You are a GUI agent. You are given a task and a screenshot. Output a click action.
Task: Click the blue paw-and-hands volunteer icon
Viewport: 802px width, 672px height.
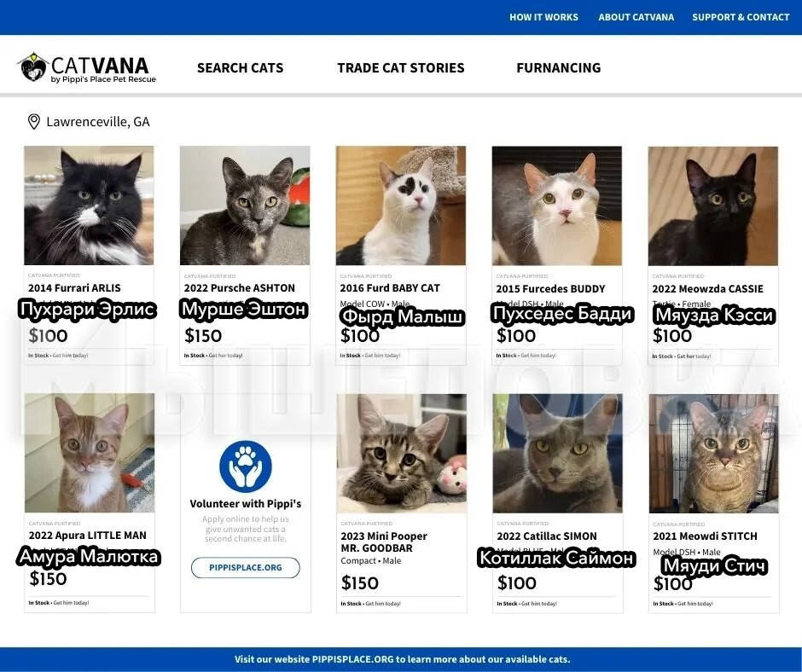point(246,466)
